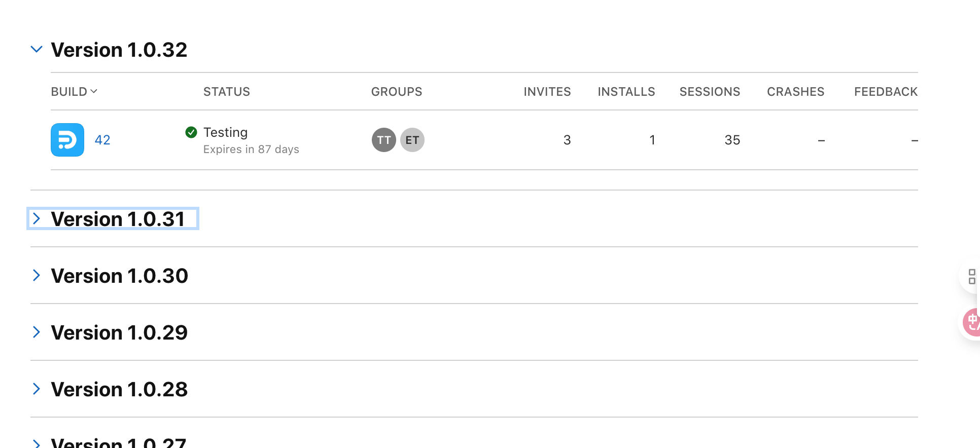This screenshot has height=448, width=980.
Task: Click the Version 1.0.30 heading text
Action: (120, 276)
